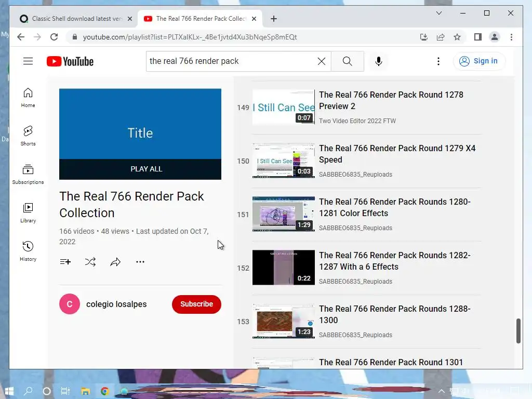Open Home in the sidebar
Image resolution: width=532 pixels, height=399 pixels.
click(28, 98)
